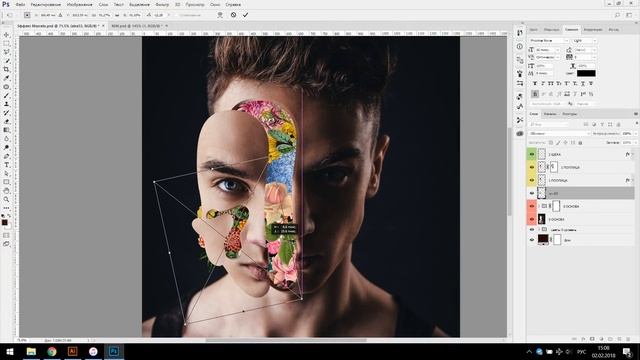Select the фон layer mask thumbnail
This screenshot has width=640, height=360.
coord(557,240)
